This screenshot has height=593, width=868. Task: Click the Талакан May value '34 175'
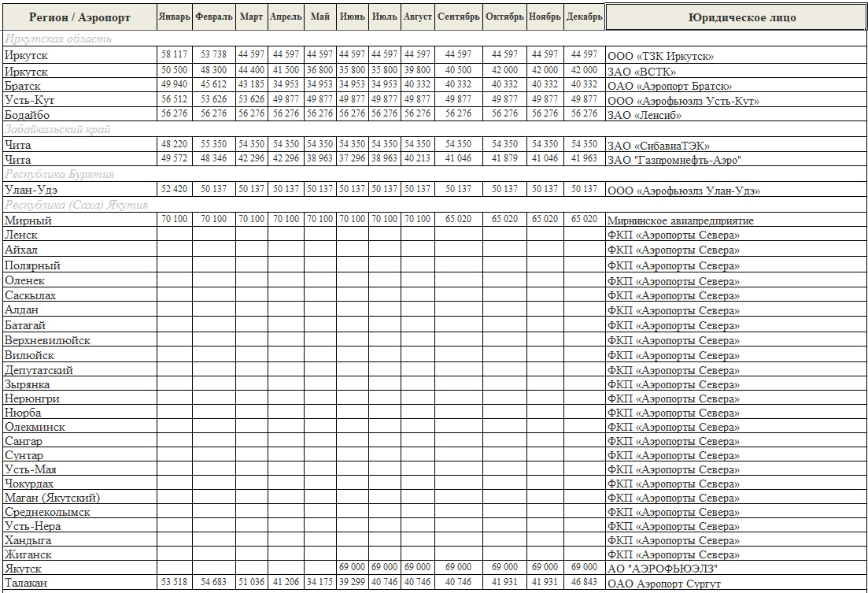320,582
